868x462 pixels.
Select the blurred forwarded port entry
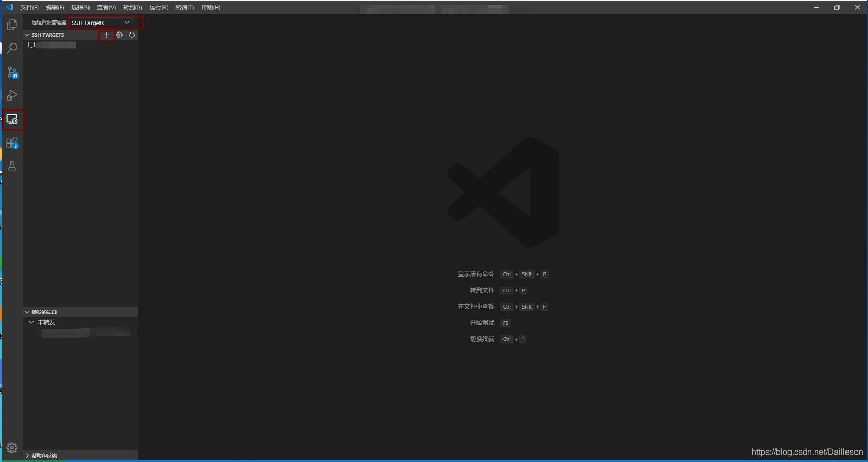[86, 333]
